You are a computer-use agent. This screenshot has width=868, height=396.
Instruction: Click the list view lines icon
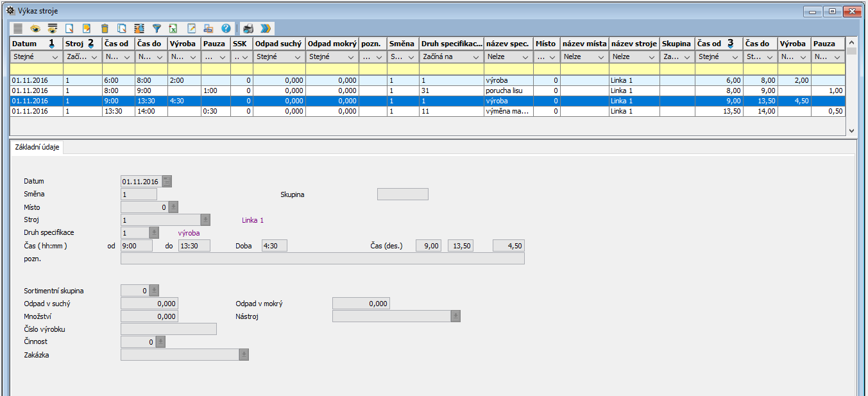point(17,28)
